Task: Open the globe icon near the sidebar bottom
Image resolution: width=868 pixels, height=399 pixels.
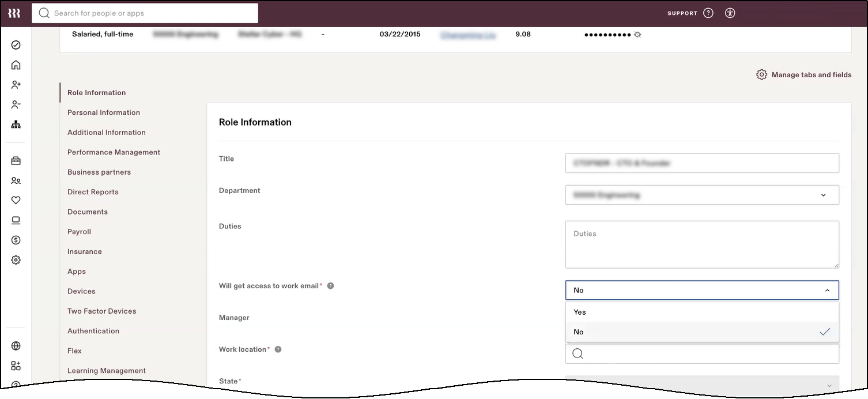Action: (16, 347)
